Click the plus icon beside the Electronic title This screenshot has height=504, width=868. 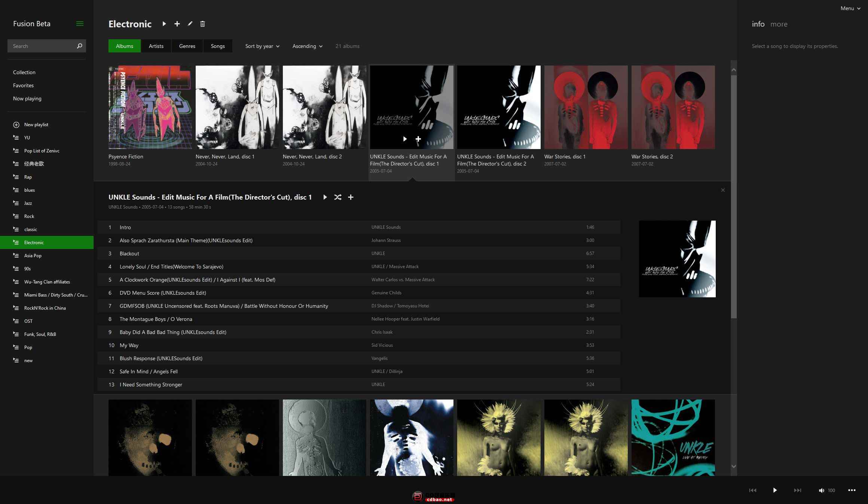coord(177,24)
